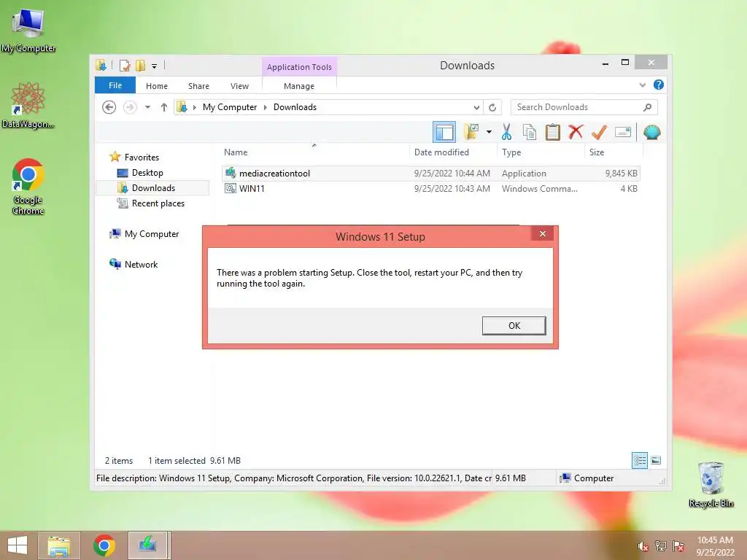Click the New Folder quick access icon
The height and width of the screenshot is (560, 747).
140,66
